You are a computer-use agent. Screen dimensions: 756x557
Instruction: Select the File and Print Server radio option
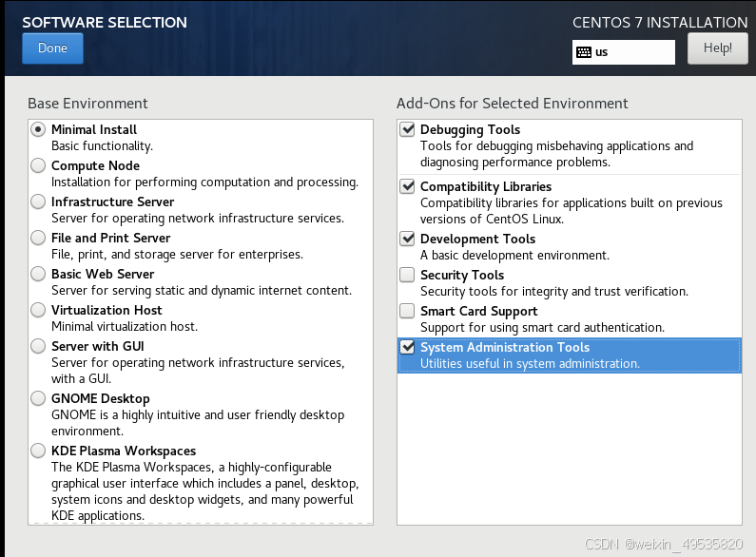click(38, 238)
